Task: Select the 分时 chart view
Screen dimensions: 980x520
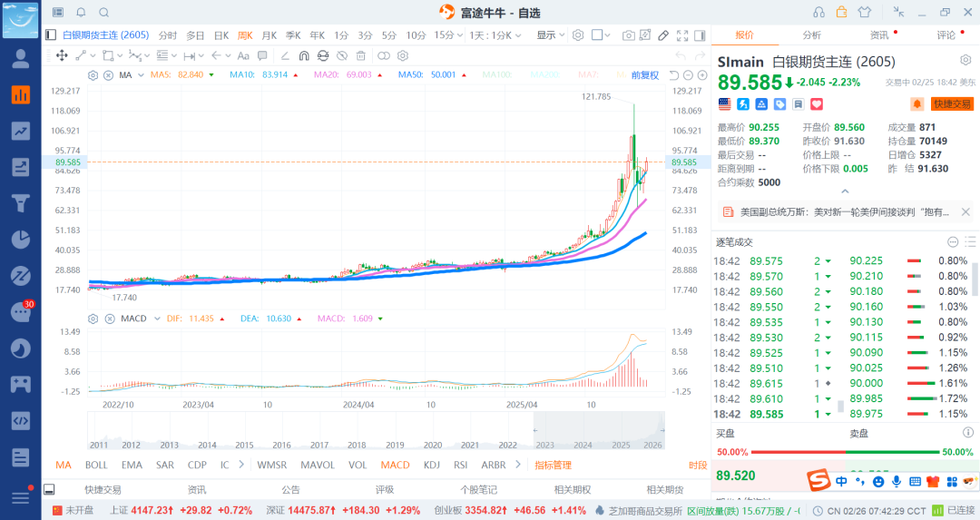Action: tap(168, 35)
